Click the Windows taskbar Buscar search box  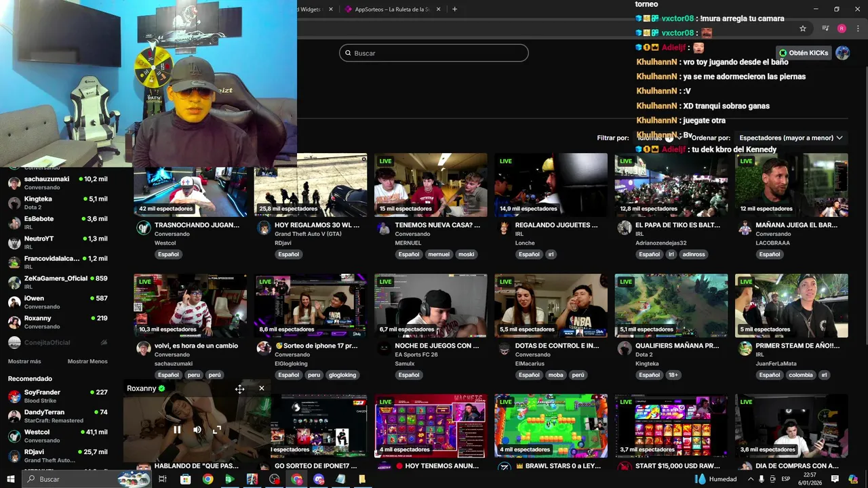pyautogui.click(x=87, y=479)
